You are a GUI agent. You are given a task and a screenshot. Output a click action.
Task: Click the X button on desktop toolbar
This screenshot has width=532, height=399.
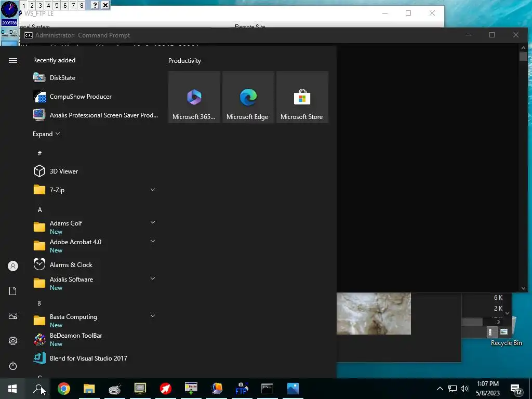click(105, 5)
